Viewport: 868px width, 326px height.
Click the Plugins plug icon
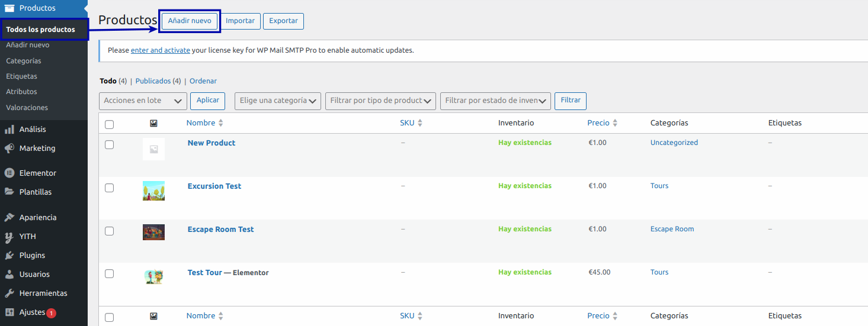tap(9, 256)
